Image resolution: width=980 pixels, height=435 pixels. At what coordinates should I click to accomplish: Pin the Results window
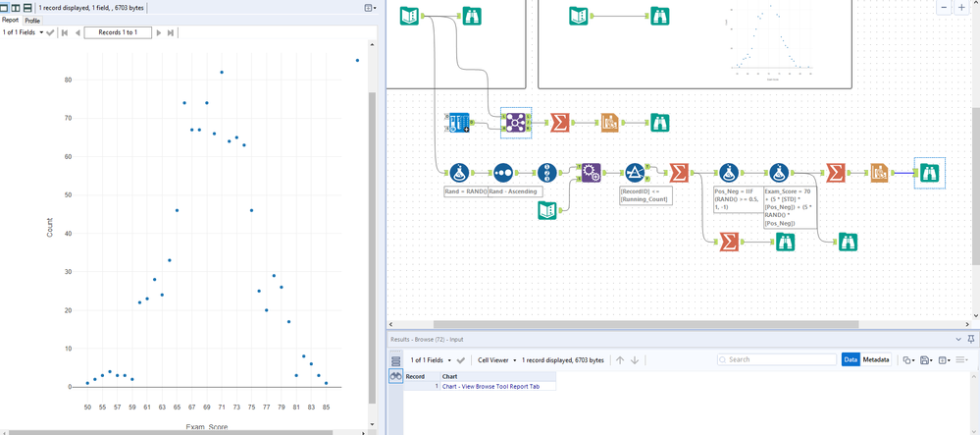970,339
